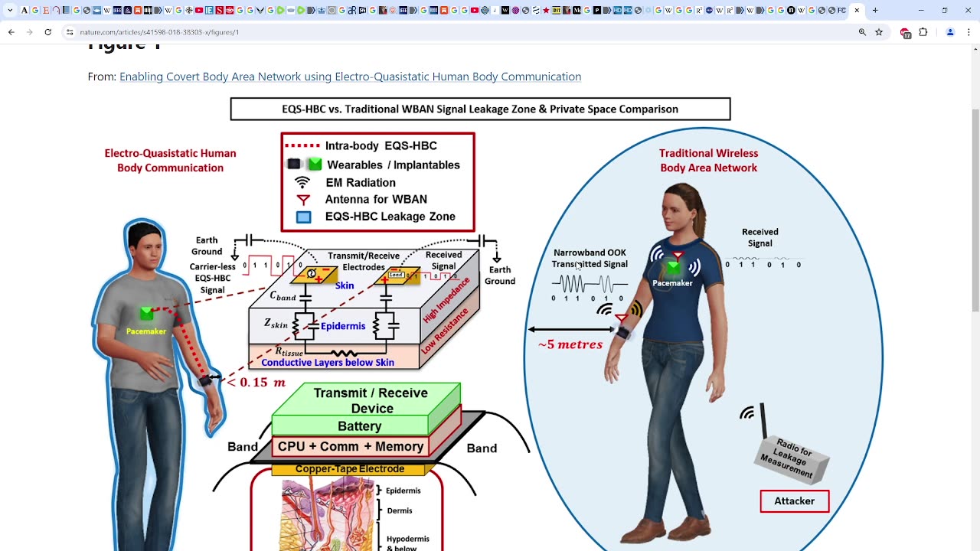Go back to the previous page

[11, 32]
